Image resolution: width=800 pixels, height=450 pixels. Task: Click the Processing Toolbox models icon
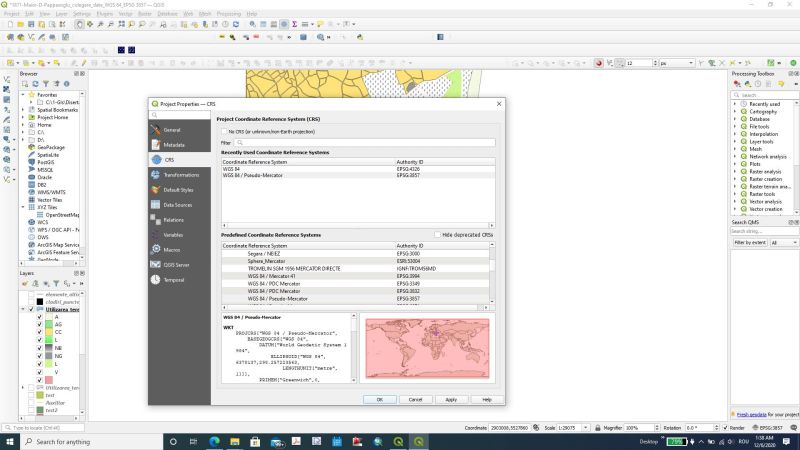(737, 84)
